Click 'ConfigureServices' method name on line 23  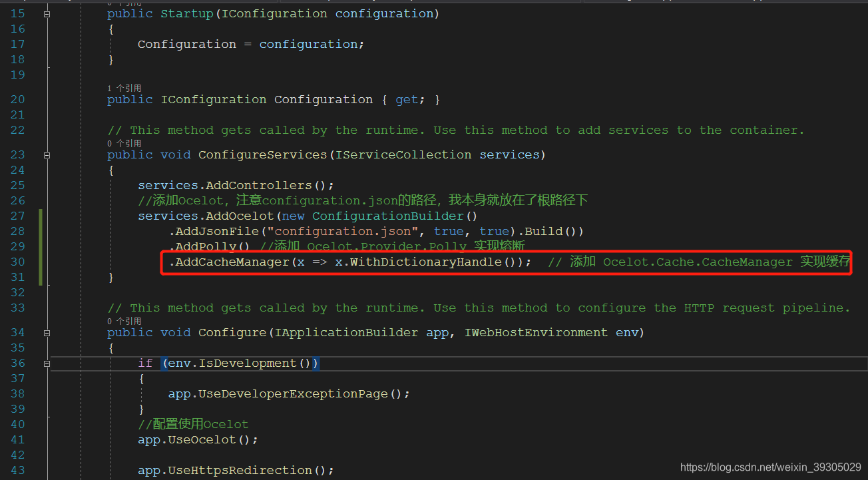click(x=263, y=154)
